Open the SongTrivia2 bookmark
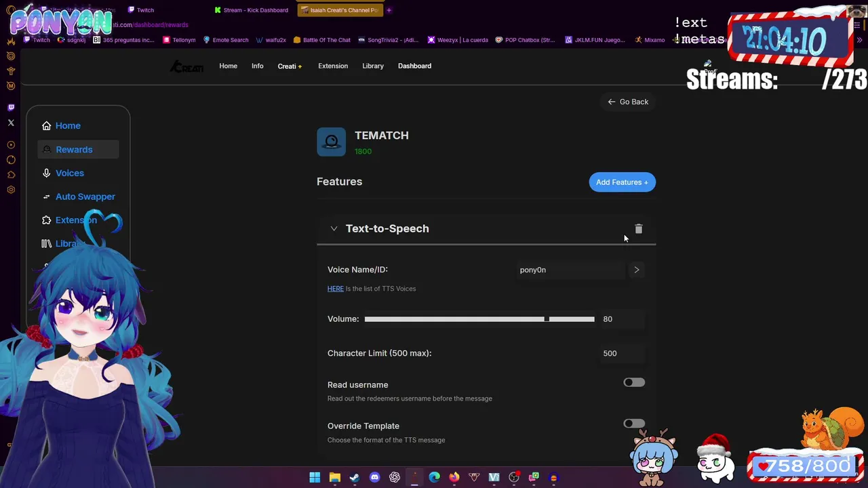Screen dimensions: 868x488 (388, 40)
